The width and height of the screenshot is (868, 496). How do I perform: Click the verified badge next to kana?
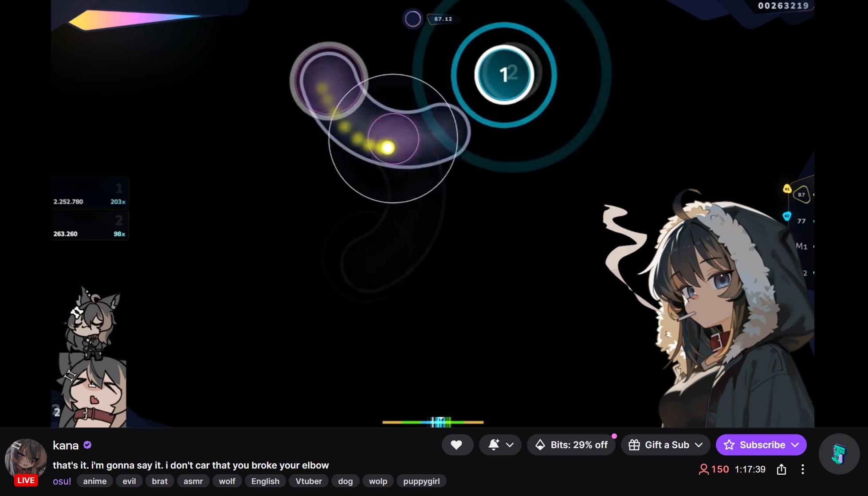87,445
